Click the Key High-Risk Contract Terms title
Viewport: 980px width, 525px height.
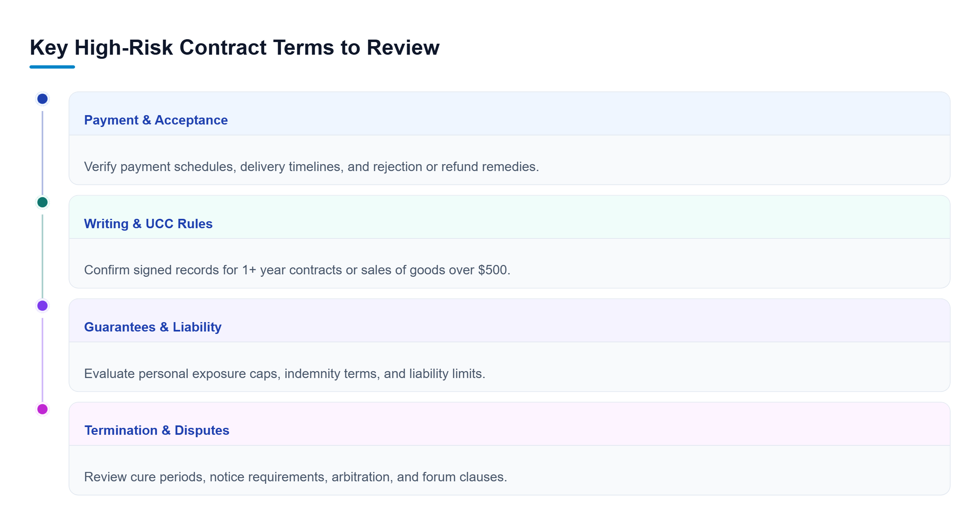tap(235, 47)
